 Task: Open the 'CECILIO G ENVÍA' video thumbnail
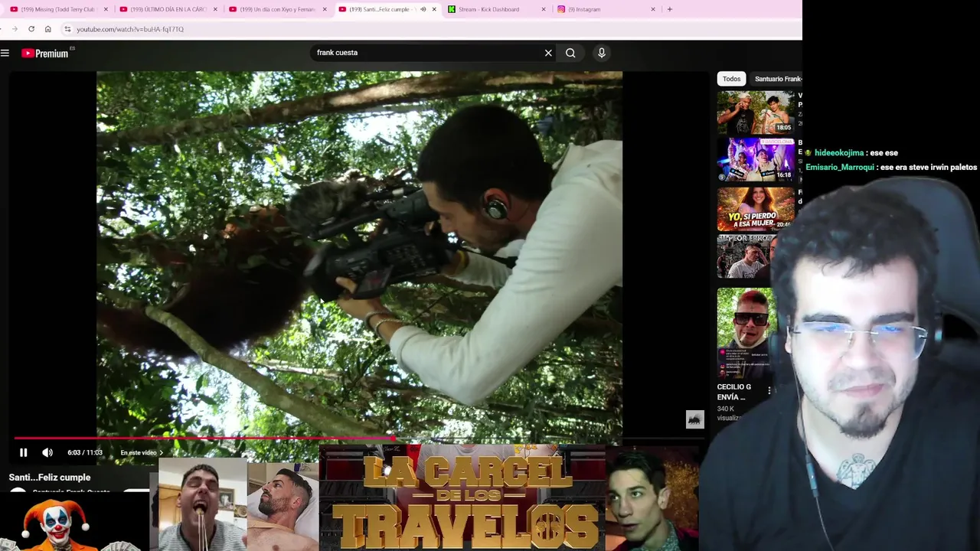[x=746, y=333]
